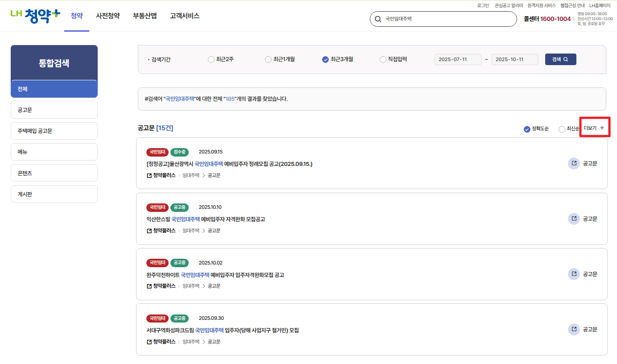This screenshot has width=617, height=364.
Task: Click the LH 청약+ logo
Action: point(35,14)
